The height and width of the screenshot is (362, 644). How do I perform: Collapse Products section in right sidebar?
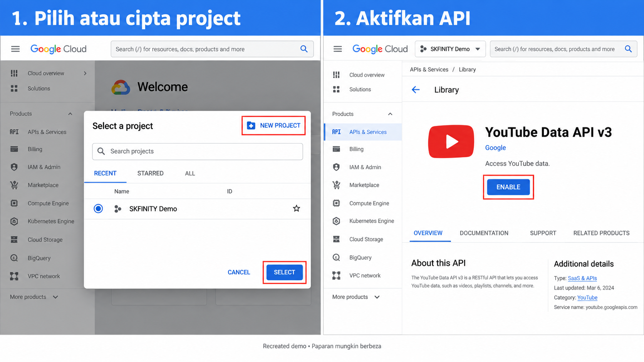click(390, 114)
